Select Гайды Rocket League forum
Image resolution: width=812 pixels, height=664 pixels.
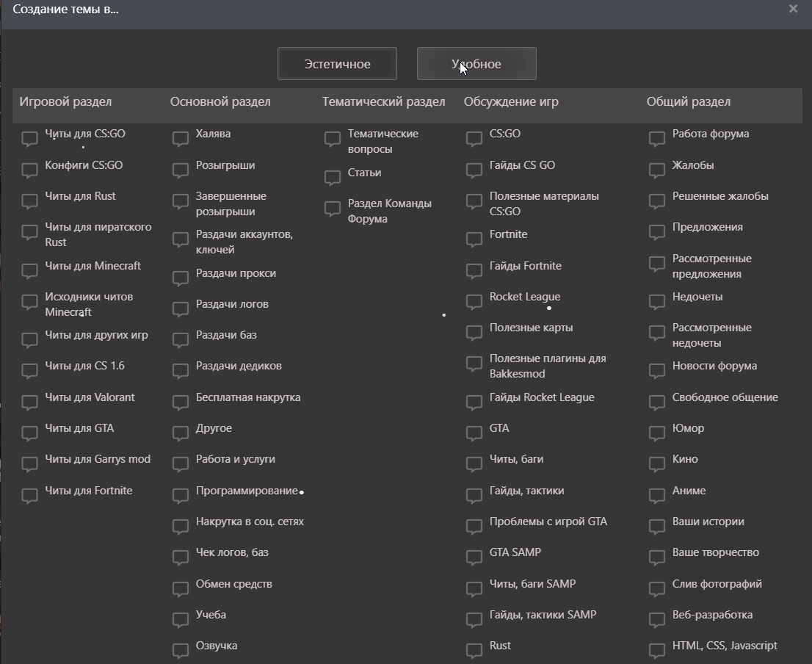pyautogui.click(x=542, y=397)
